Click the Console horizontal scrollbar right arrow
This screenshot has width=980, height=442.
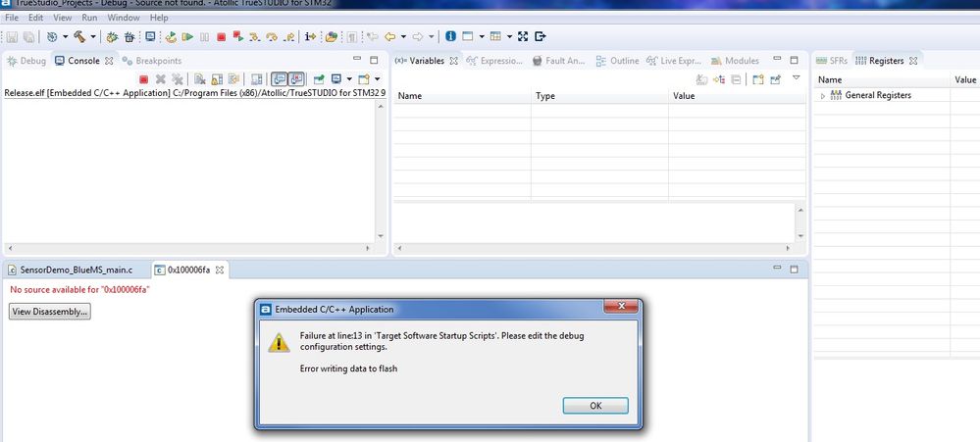[368, 249]
